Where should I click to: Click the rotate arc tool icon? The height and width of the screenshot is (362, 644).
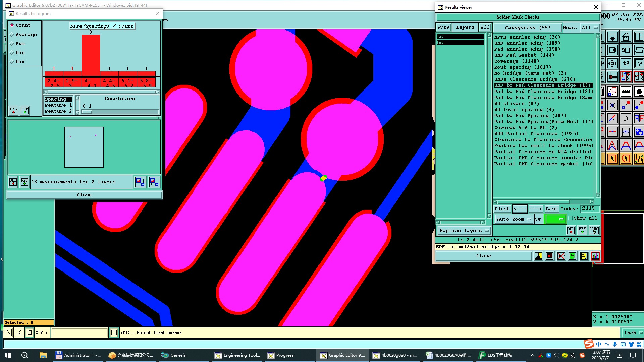point(626,118)
